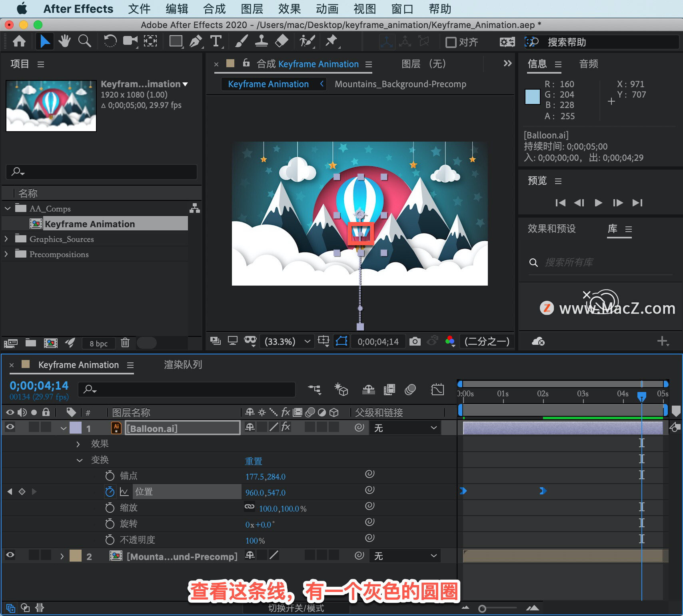Open the Mountains_Background-Precomp breadcrumb
Screen dimensions: 683x616
click(x=400, y=84)
